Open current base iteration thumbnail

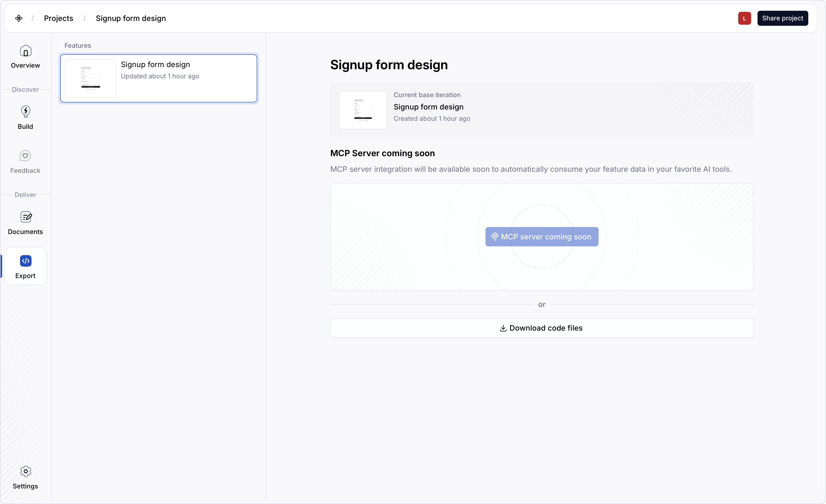point(363,110)
